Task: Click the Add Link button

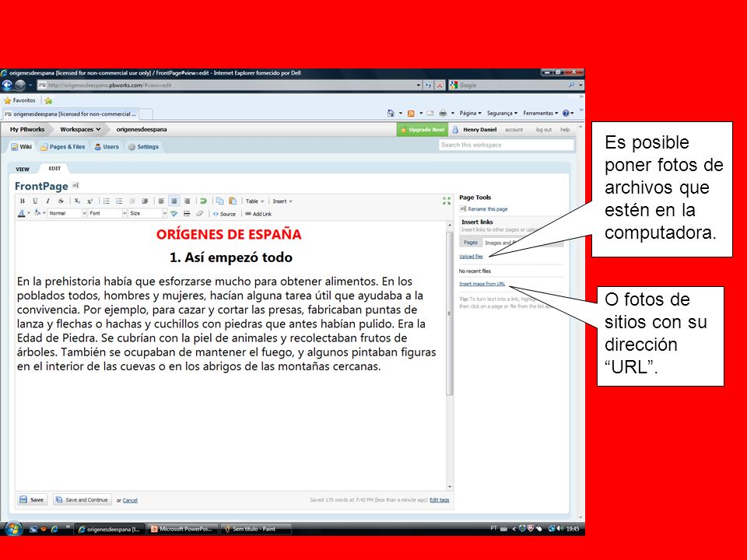Action: pyautogui.click(x=258, y=215)
